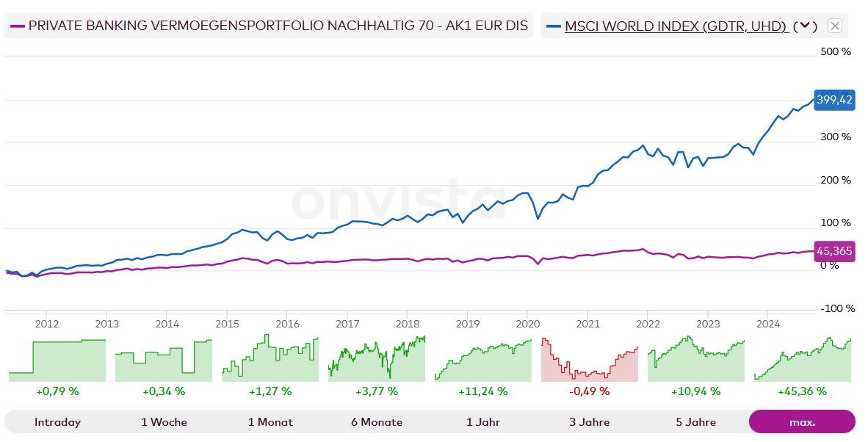This screenshot has height=442, width=868.
Task: Open the max mini chart showing +45,36 %
Action: tap(802, 360)
